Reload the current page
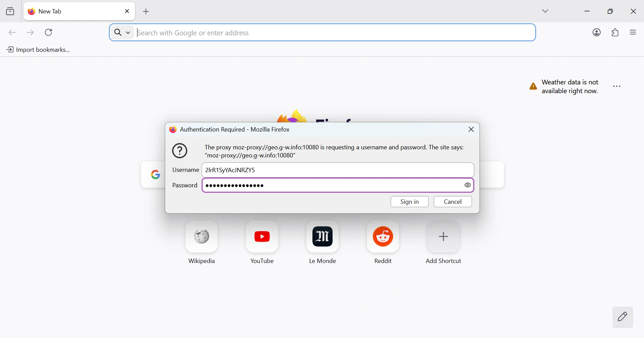This screenshot has height=338, width=644. tap(49, 33)
